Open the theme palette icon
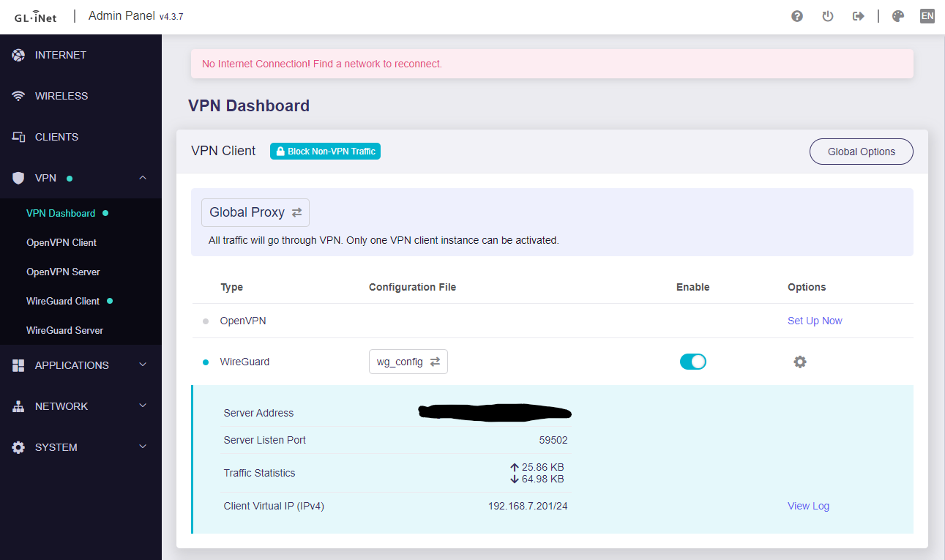945x560 pixels. pyautogui.click(x=898, y=16)
